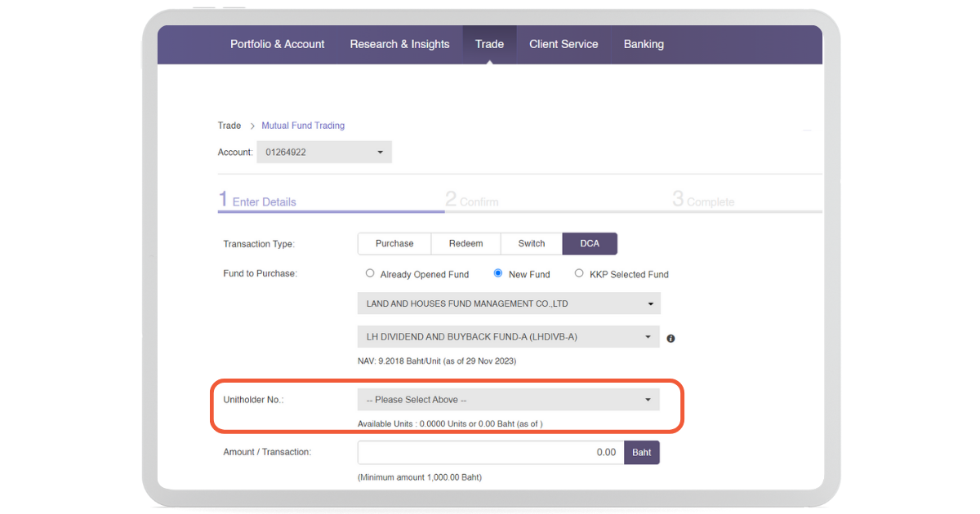Choose the KKP Selected Fund option

pos(579,274)
